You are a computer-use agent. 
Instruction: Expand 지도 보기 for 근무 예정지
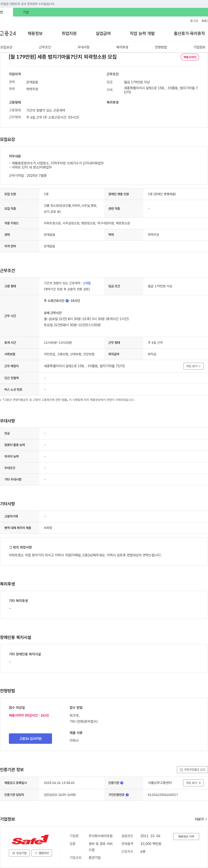point(193,366)
